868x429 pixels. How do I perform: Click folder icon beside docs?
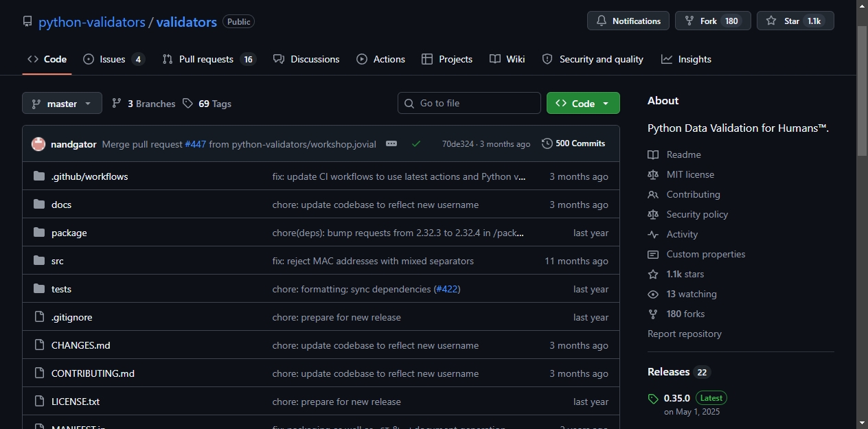pyautogui.click(x=39, y=205)
